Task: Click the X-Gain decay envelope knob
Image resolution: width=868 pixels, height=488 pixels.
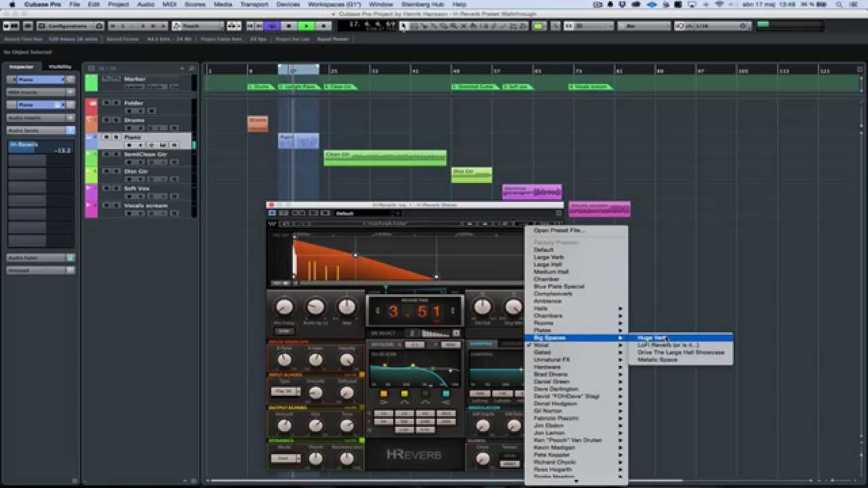Action: [x=315, y=360]
